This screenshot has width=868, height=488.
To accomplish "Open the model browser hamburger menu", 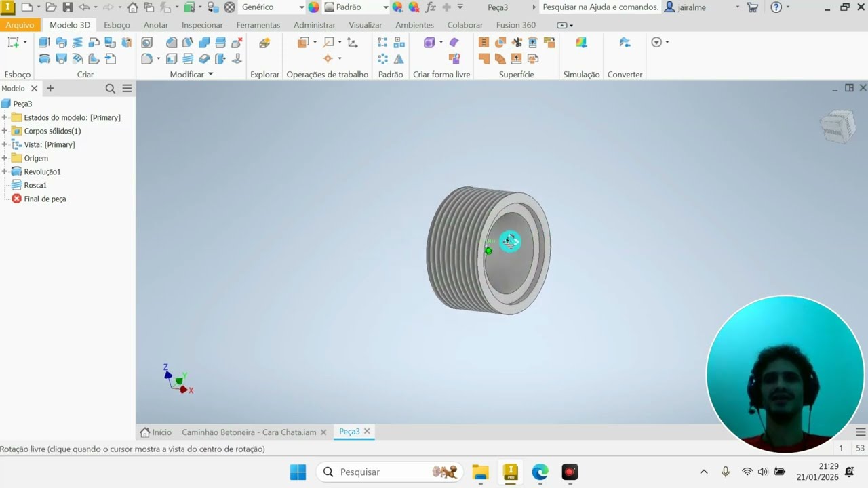I will pyautogui.click(x=127, y=89).
